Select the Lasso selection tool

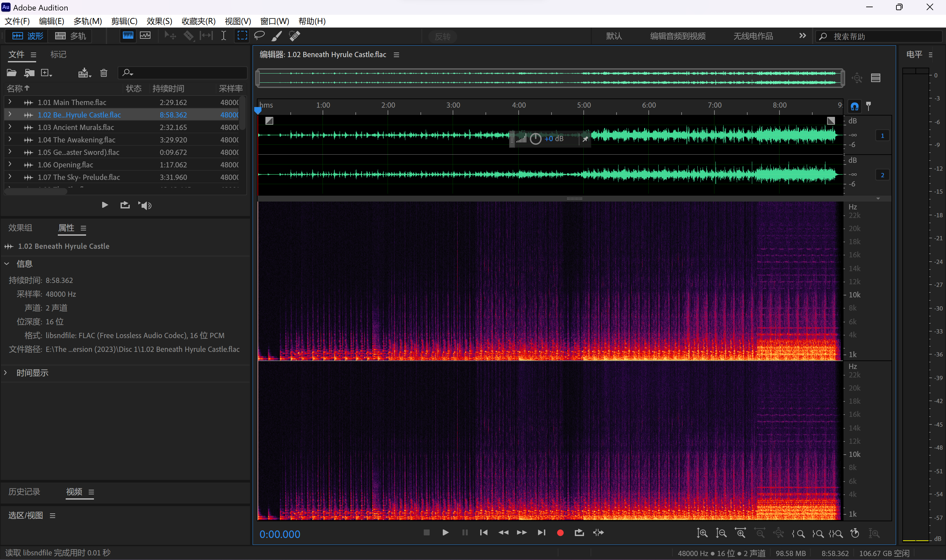pos(259,36)
